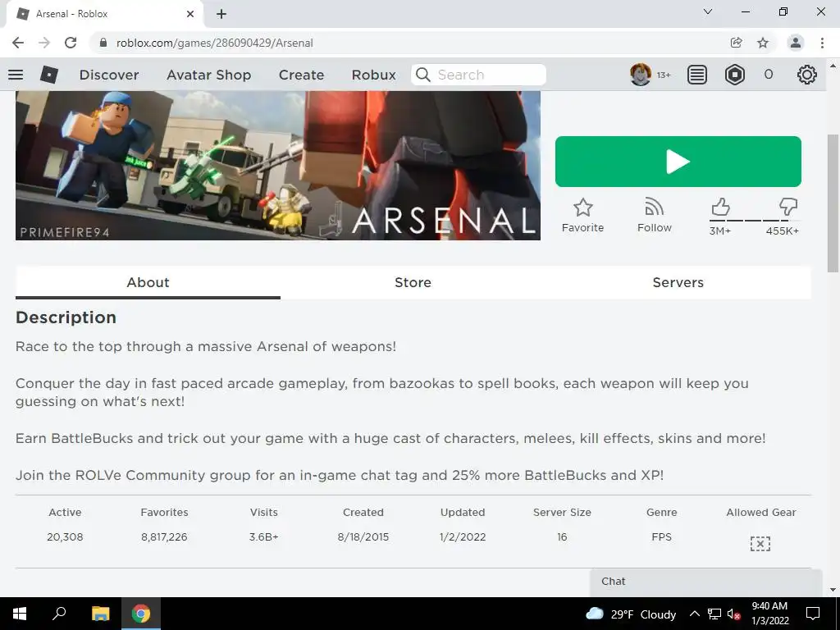The height and width of the screenshot is (630, 840).
Task: Open the Chat panel
Action: coord(706,582)
